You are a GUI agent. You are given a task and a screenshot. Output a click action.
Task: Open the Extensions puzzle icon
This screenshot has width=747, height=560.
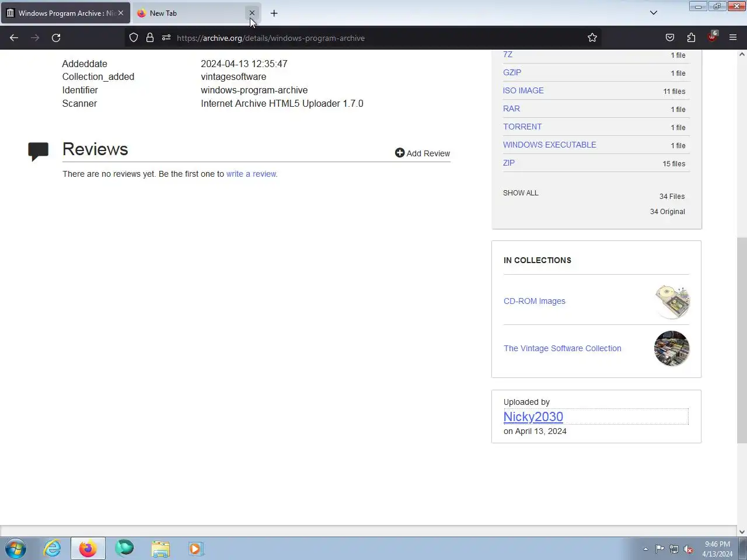[691, 38]
